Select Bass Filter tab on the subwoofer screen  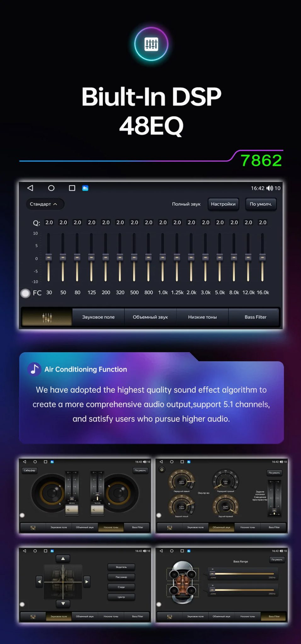(137, 527)
